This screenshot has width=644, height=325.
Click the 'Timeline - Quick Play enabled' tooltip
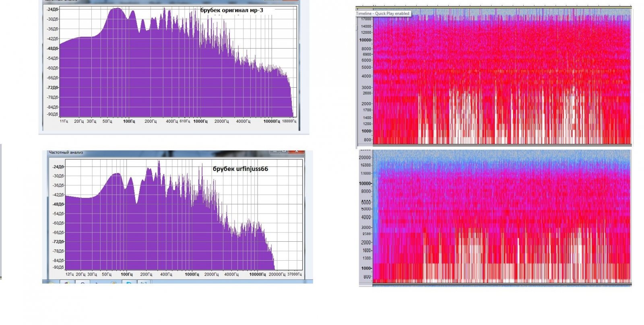click(x=382, y=13)
